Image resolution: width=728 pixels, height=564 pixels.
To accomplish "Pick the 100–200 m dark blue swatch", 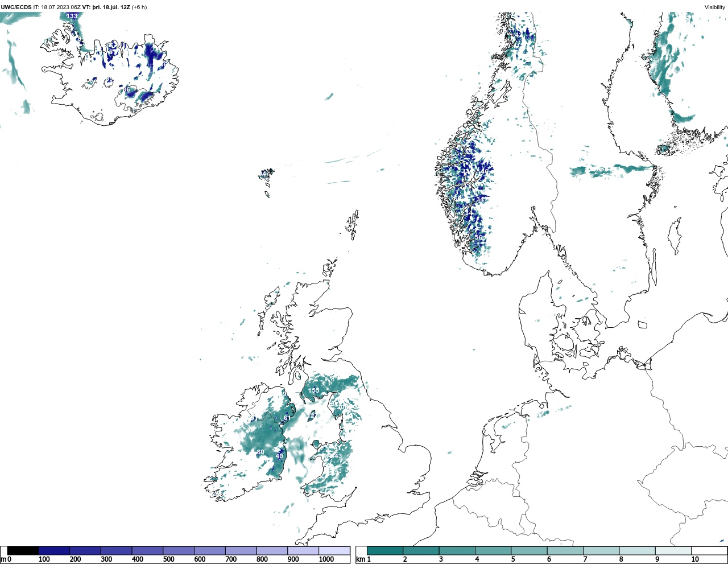I will (x=54, y=550).
